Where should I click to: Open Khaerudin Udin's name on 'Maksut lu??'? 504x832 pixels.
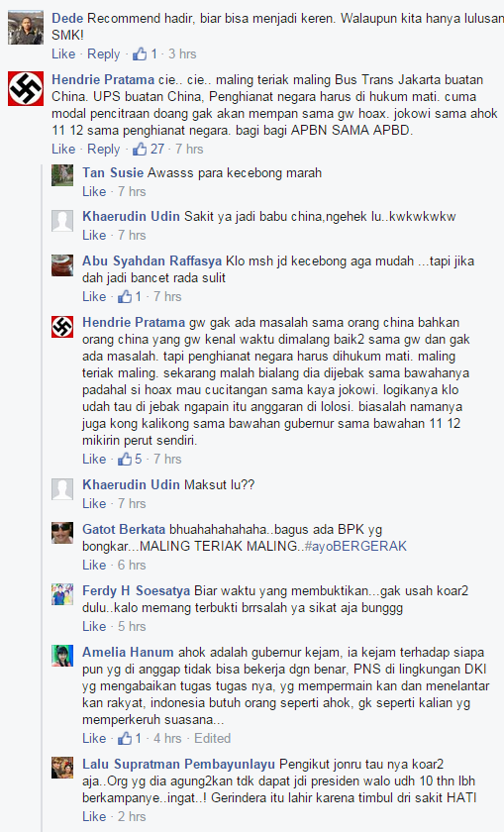tap(131, 484)
